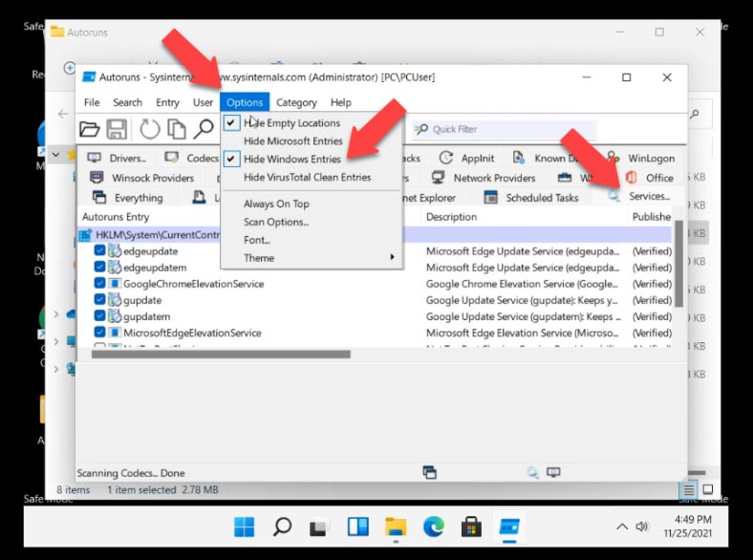The width and height of the screenshot is (753, 560).
Task: Switch to the Network Providers tab
Action: tap(484, 178)
